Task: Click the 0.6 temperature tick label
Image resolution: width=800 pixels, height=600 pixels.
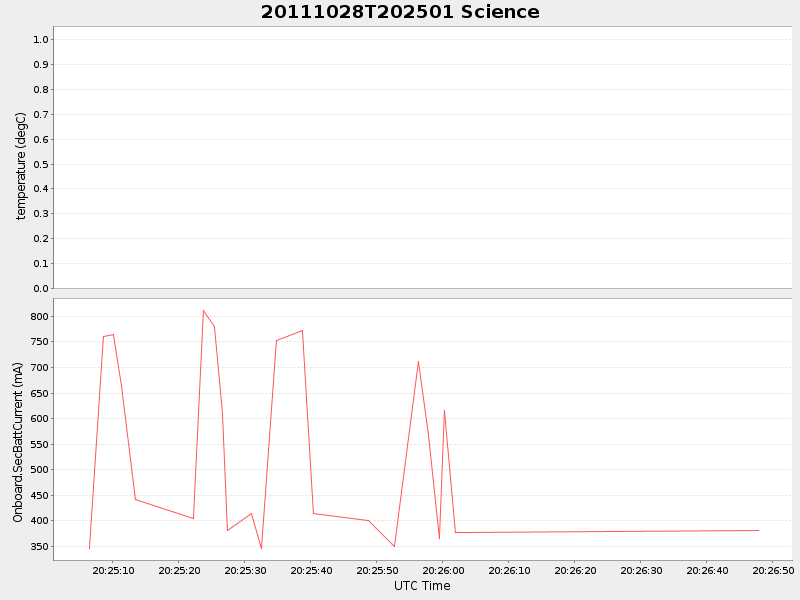Action: [x=41, y=139]
